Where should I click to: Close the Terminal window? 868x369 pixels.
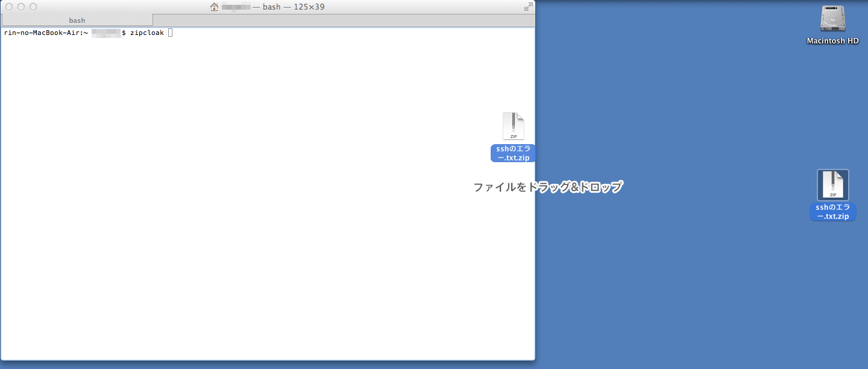(9, 7)
